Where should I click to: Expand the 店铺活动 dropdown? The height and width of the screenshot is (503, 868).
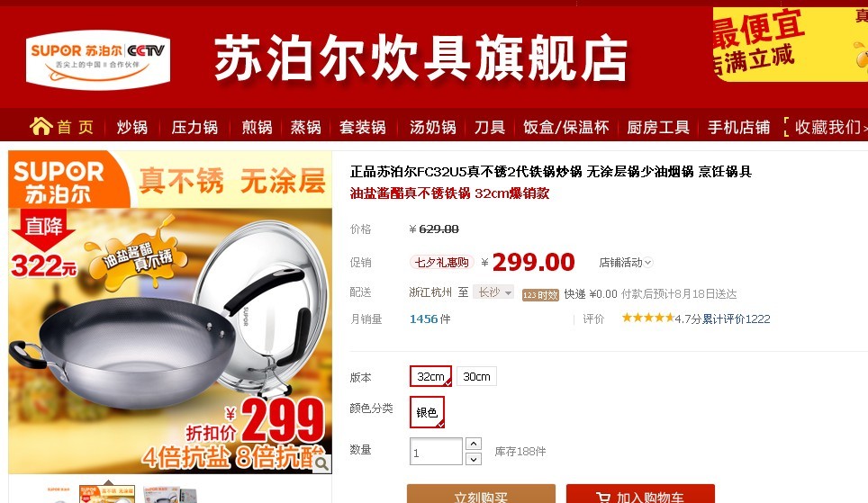tap(626, 262)
